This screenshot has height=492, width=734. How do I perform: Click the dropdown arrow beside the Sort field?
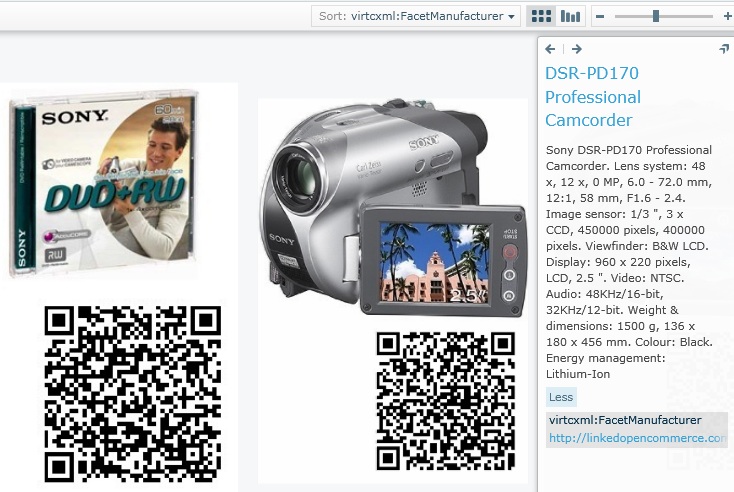click(x=512, y=16)
